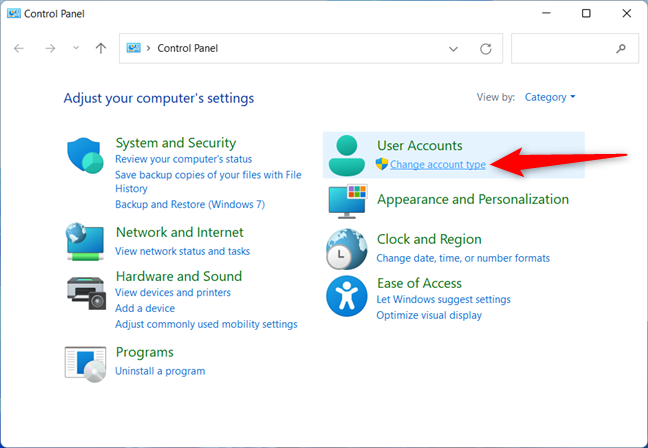
Task: Click Let Windows suggest settings
Action: coord(443,300)
